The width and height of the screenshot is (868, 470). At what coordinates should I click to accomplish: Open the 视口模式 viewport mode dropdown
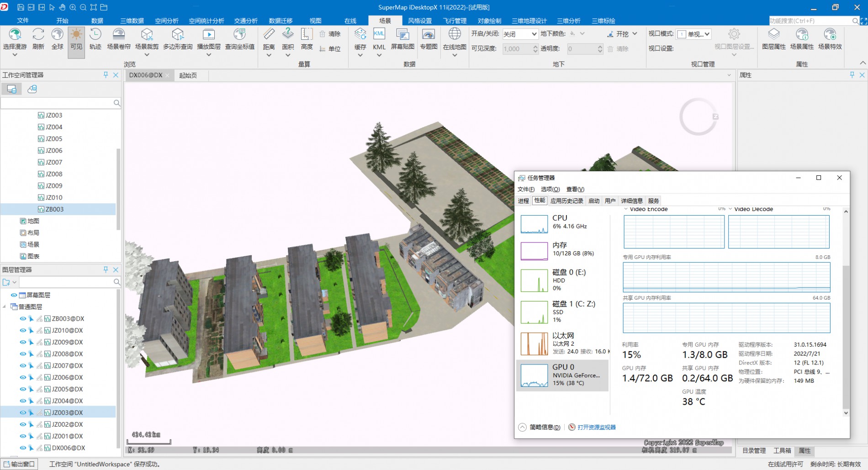(693, 34)
